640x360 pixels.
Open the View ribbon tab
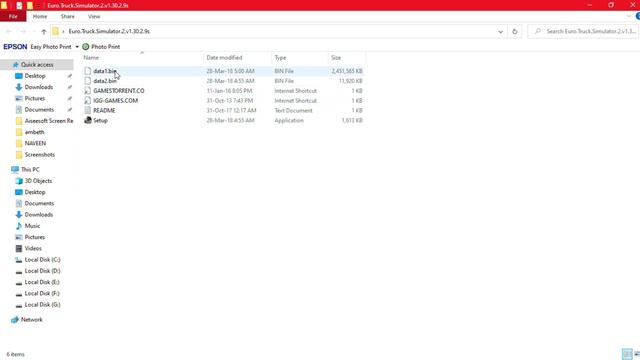[x=94, y=16]
